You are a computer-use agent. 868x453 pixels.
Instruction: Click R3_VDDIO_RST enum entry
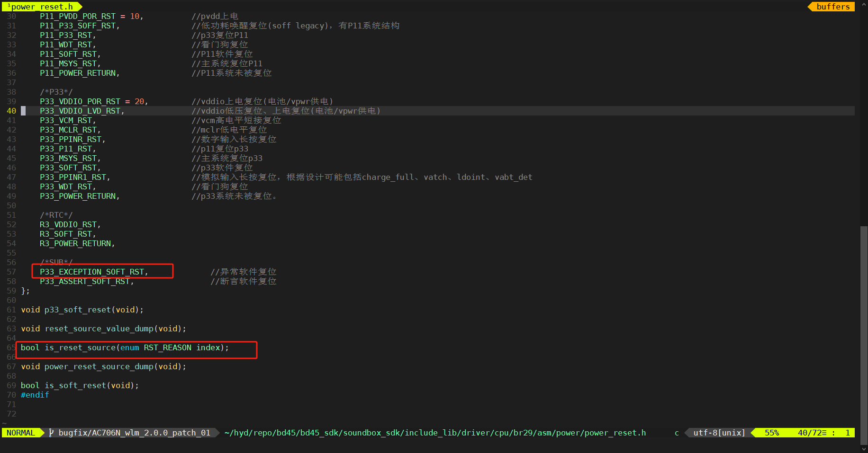(x=70, y=224)
